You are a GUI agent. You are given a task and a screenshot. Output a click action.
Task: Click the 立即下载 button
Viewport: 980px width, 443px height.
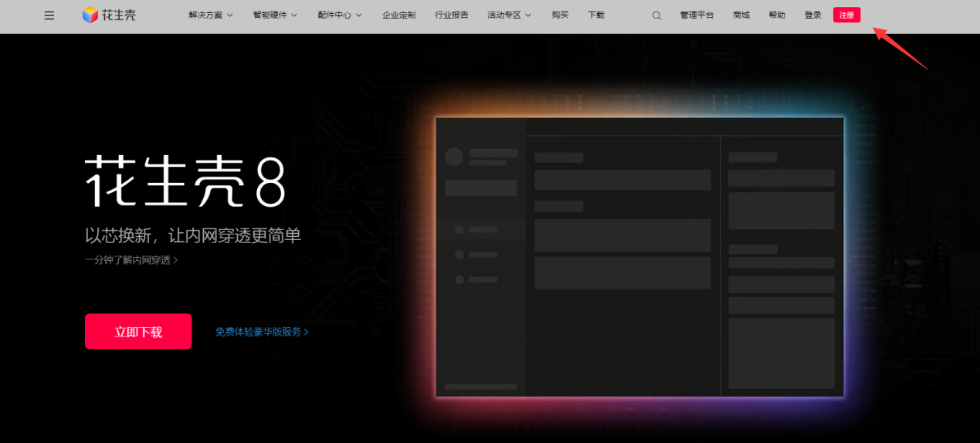(x=138, y=331)
